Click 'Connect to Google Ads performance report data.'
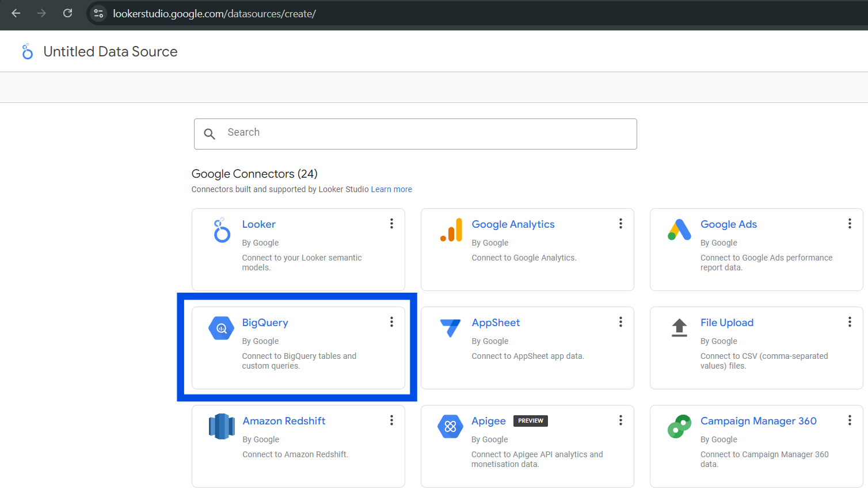This screenshot has height=490, width=868. [766, 263]
